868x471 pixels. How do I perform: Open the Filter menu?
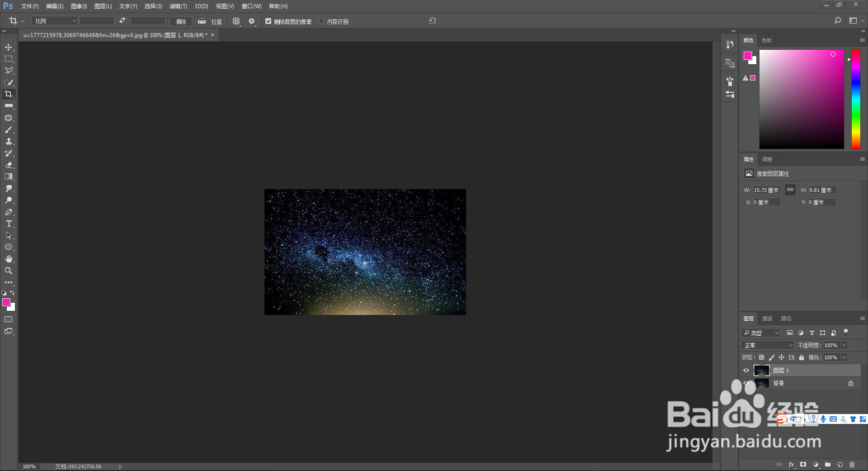pos(178,6)
